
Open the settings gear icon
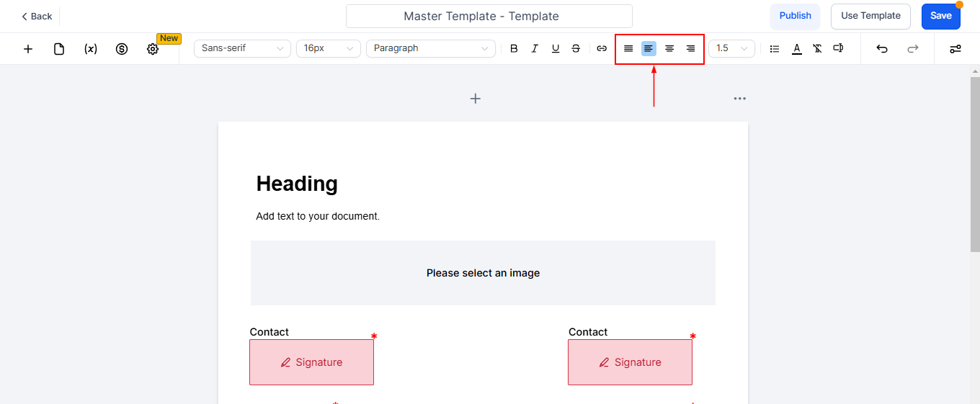(153, 49)
